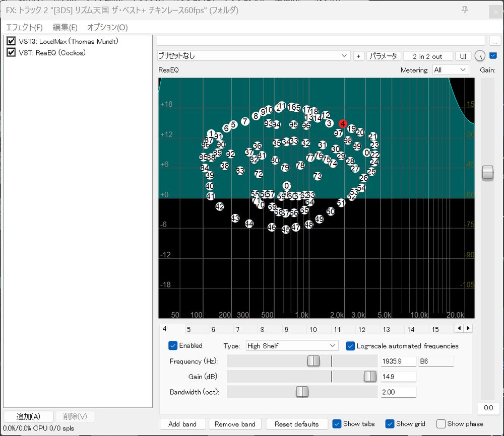Toggle the ReaEQ effect checkbox
Screen dimensions: 504x436
[11, 52]
